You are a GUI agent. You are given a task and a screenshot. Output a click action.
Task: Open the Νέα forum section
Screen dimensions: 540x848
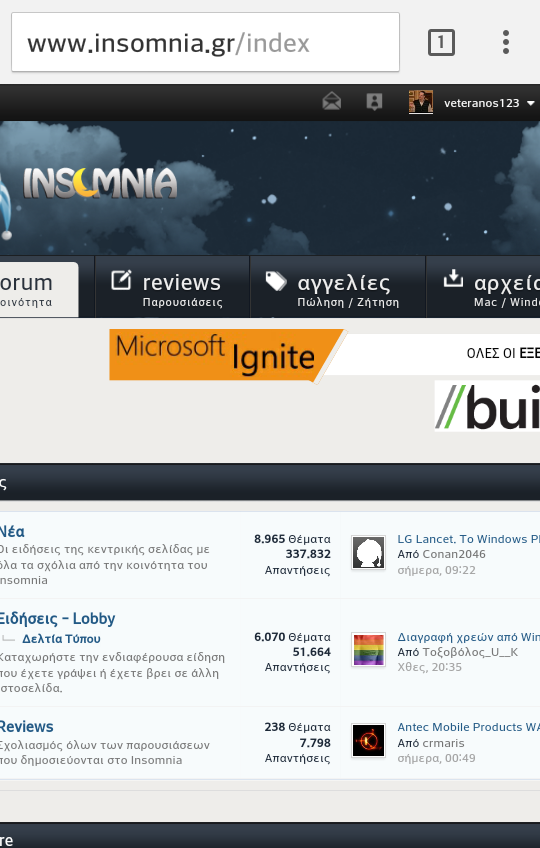[x=12, y=532]
